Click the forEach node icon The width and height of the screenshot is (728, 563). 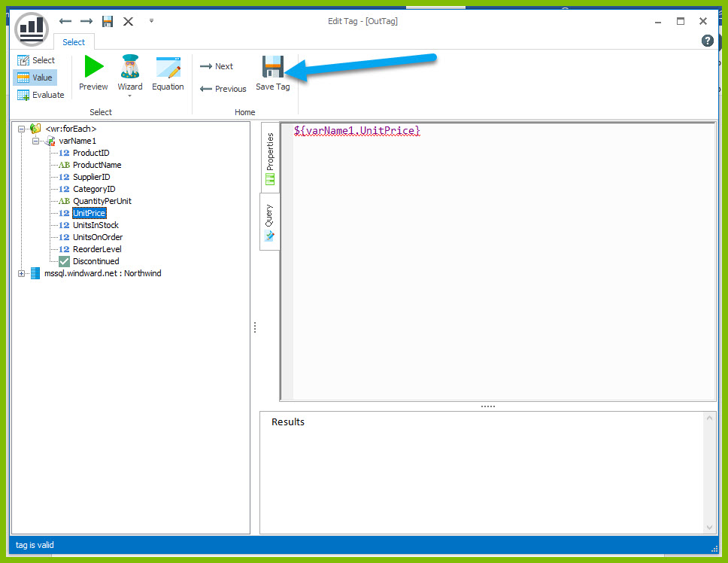click(x=35, y=129)
